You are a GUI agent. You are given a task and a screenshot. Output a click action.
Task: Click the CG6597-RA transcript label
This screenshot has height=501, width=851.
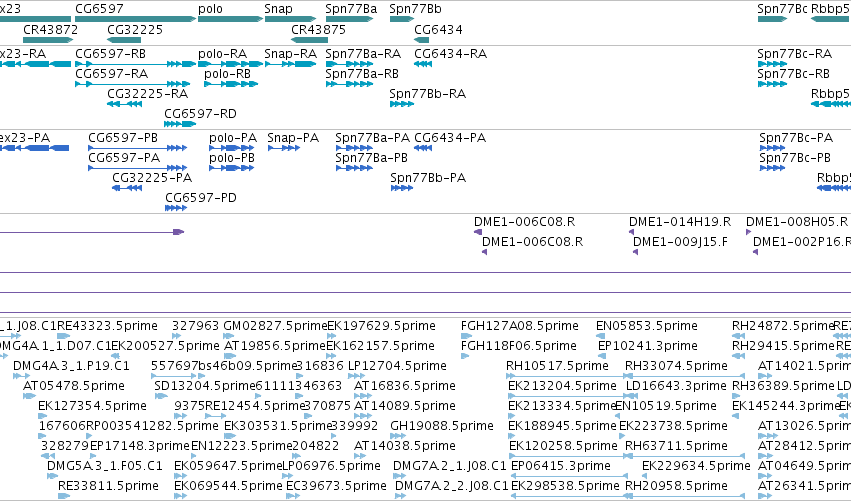[111, 73]
